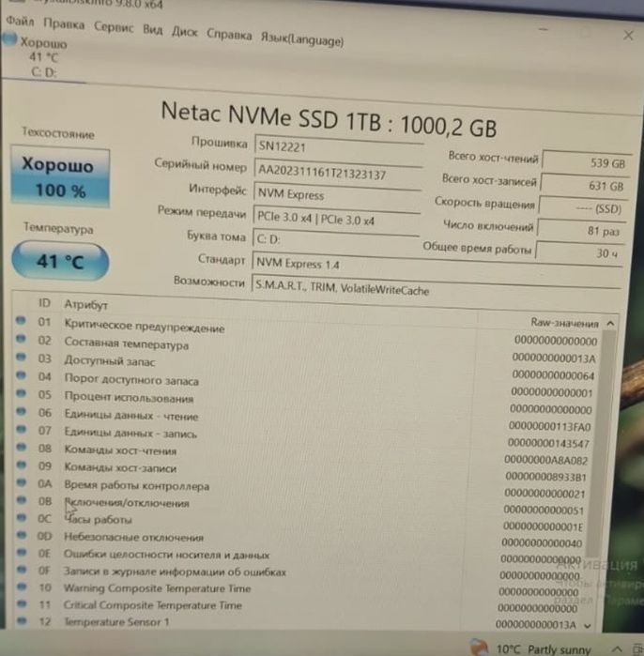Screen dimensions: 644x656
Task: Click status dot for Warning Composite Temperature Time
Action: pos(22,587)
